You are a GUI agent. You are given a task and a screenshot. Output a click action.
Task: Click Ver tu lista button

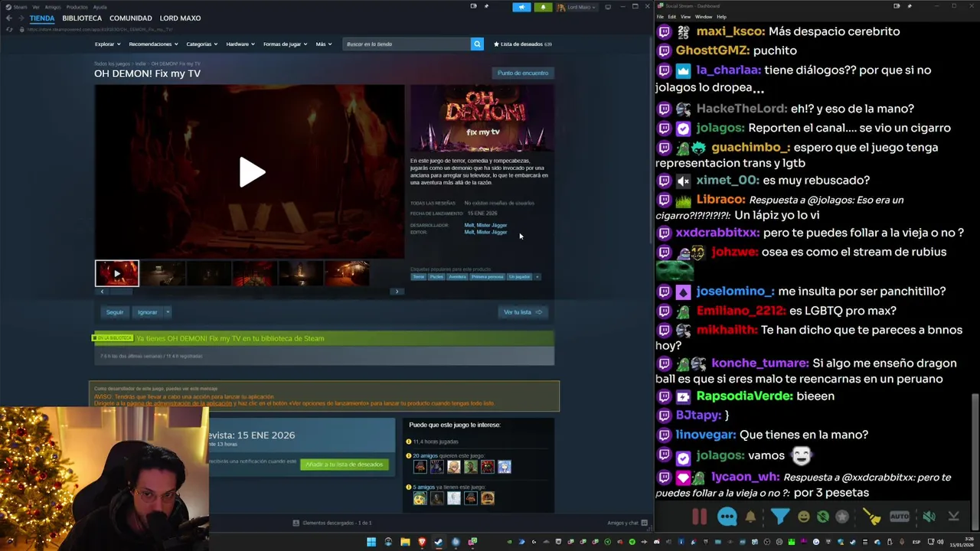[522, 312]
